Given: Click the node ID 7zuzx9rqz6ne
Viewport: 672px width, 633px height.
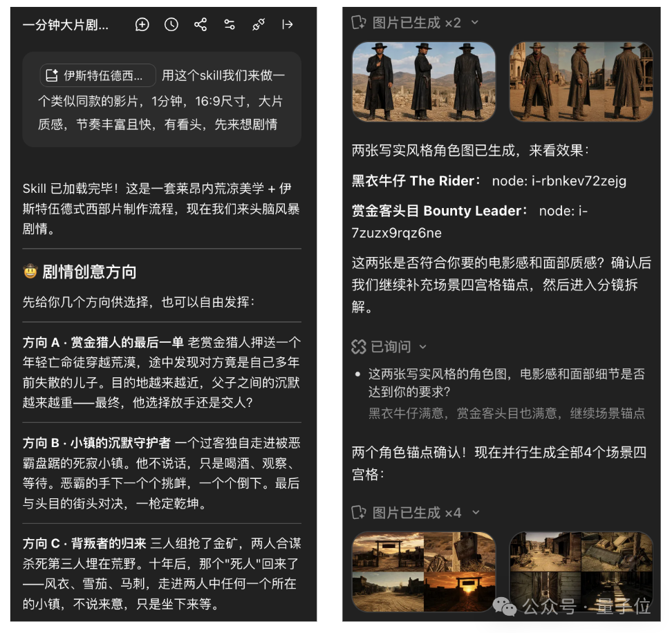Looking at the screenshot, I should 396,233.
